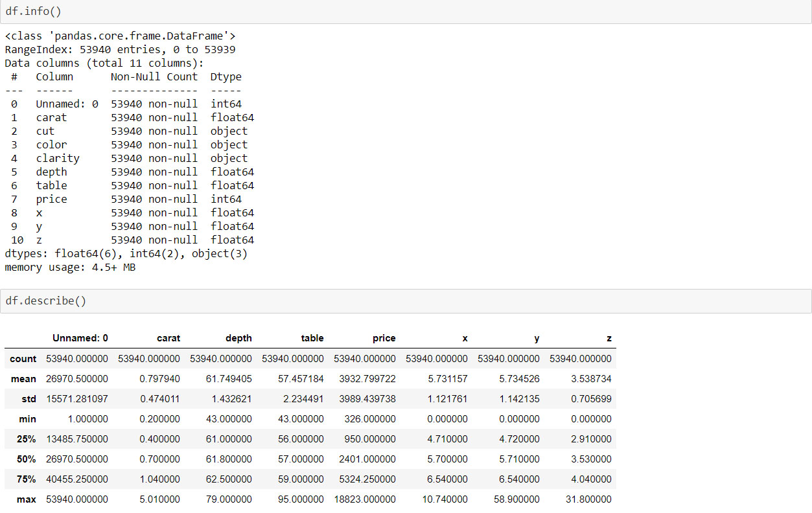Click the mean carat value 0.797940
Viewport: 812px width, 513px height.
click(159, 378)
